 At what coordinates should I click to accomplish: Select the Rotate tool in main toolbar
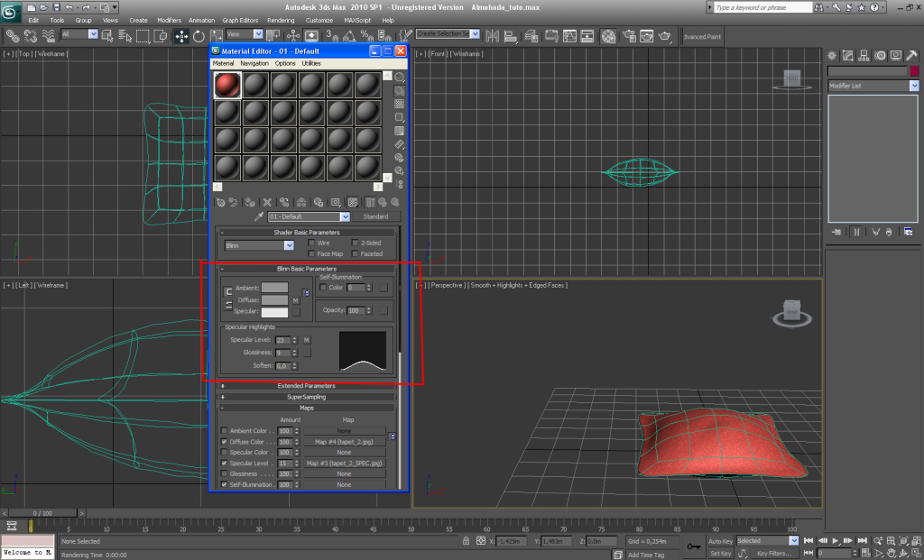click(x=199, y=36)
